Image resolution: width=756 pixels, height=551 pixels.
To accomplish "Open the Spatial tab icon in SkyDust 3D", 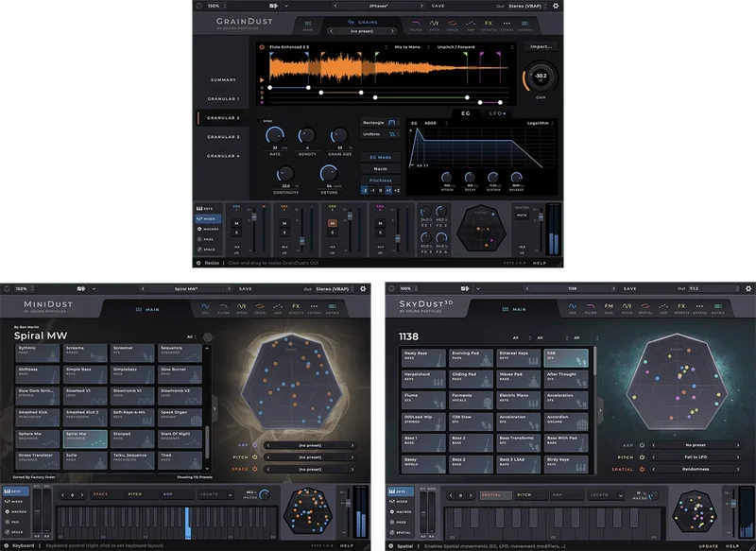I will tap(645, 308).
